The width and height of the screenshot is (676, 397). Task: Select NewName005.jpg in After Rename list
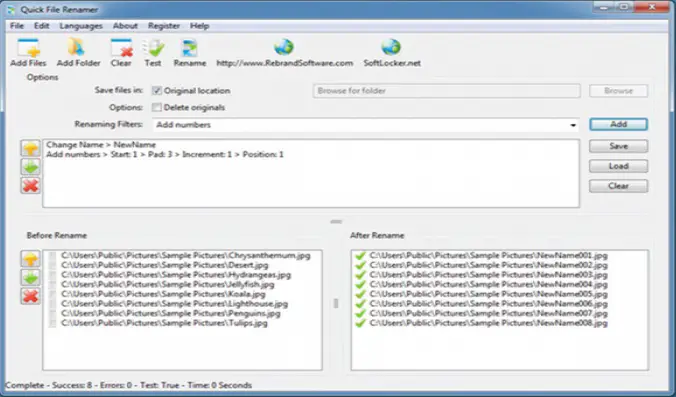(x=488, y=294)
